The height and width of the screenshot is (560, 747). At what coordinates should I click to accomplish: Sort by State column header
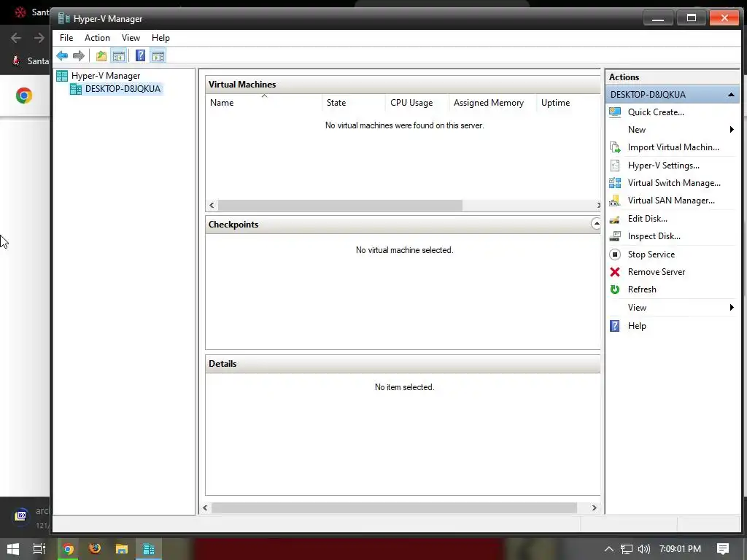pos(354,102)
